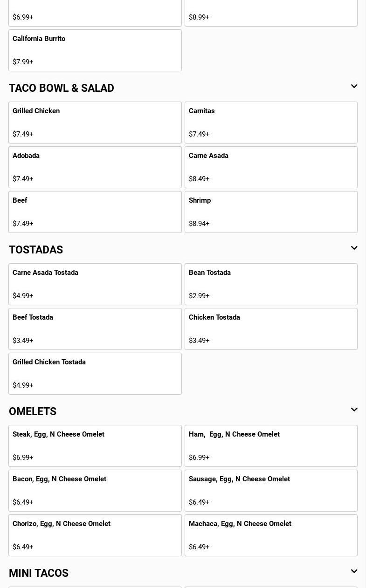
Task: Click the Chicken Tostada item
Action: 271,329
